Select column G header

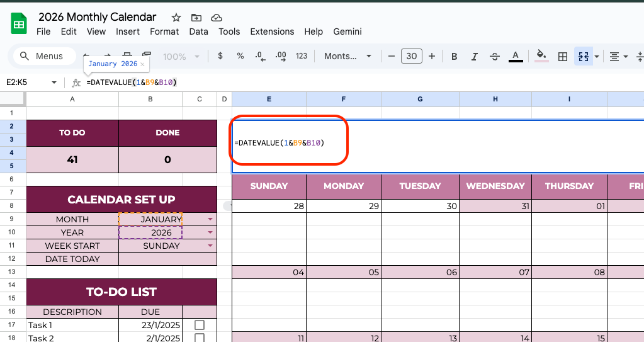pyautogui.click(x=420, y=99)
